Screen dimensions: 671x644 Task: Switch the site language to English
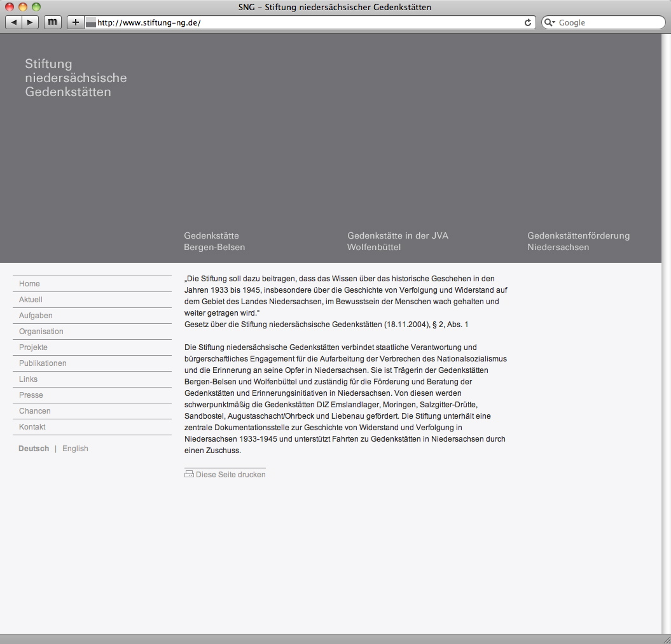[x=75, y=448]
